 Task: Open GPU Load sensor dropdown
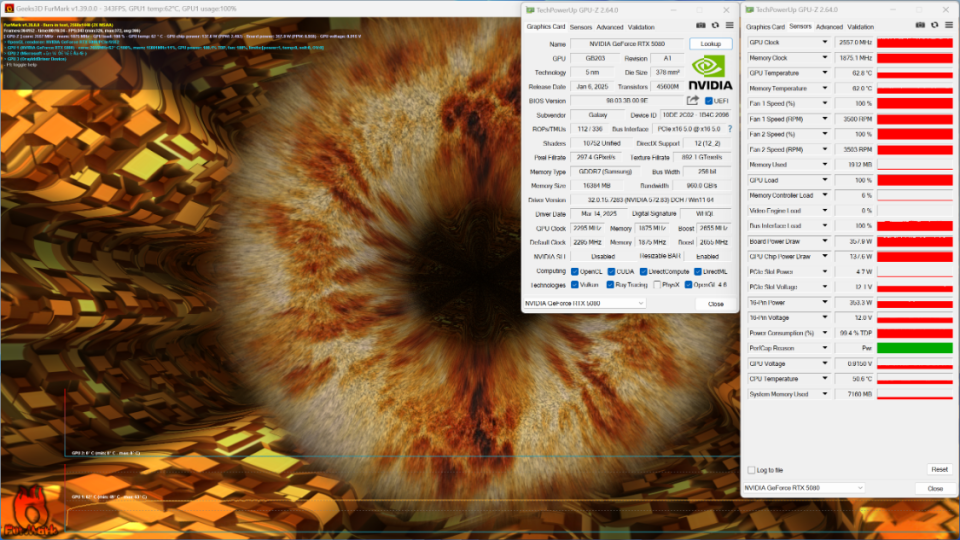point(825,180)
